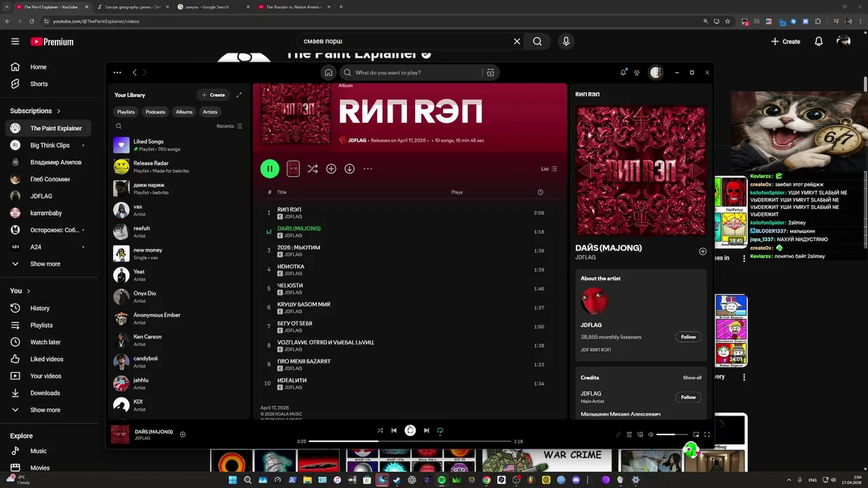
Task: Mute Spotify with speaker icon
Action: coord(651,434)
